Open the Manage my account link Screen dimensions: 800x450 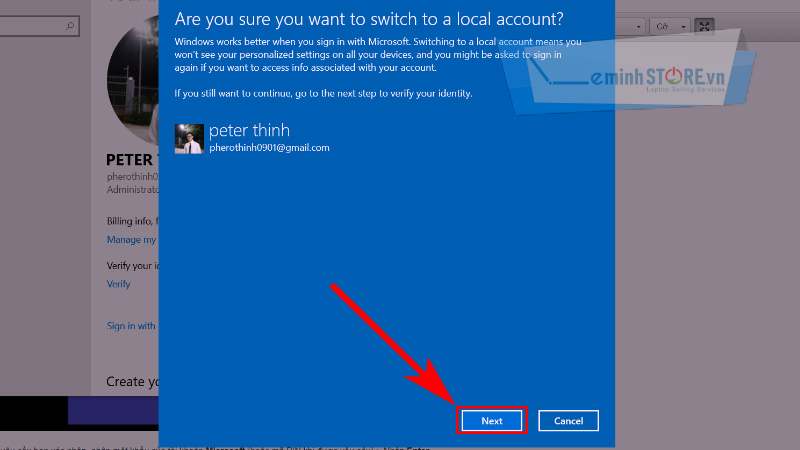click(x=131, y=240)
